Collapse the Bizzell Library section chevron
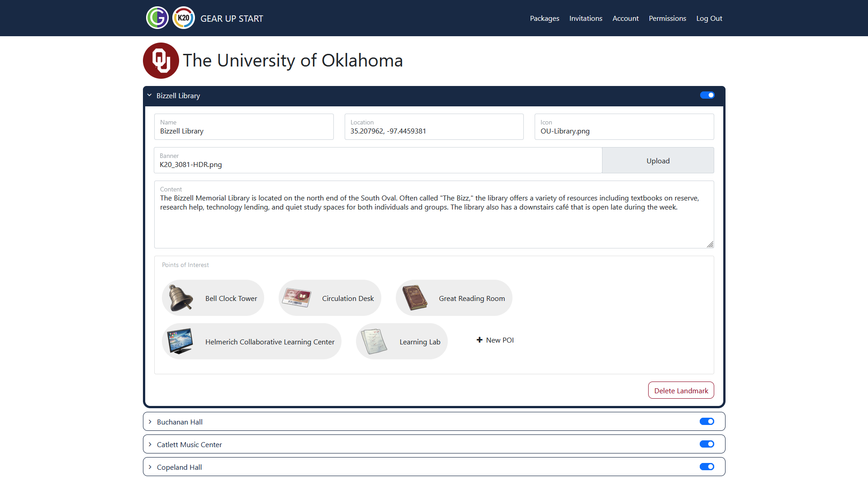Screen dimensions: 868x477 coord(149,95)
